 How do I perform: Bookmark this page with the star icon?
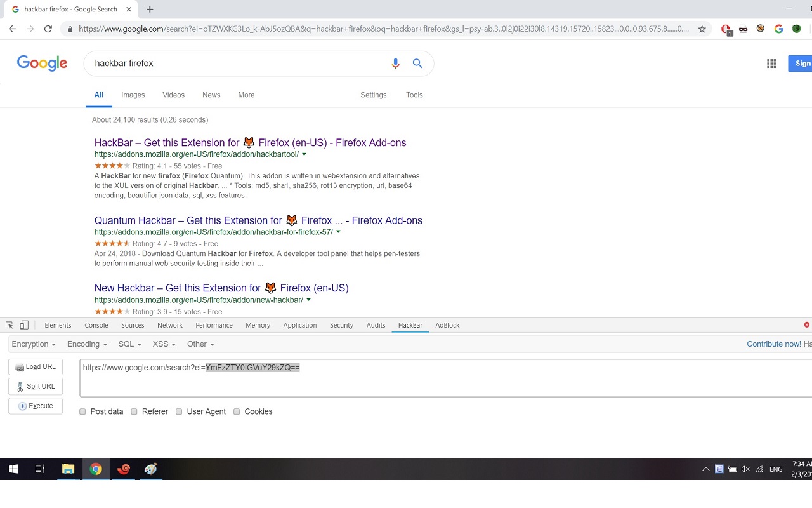[x=702, y=29]
